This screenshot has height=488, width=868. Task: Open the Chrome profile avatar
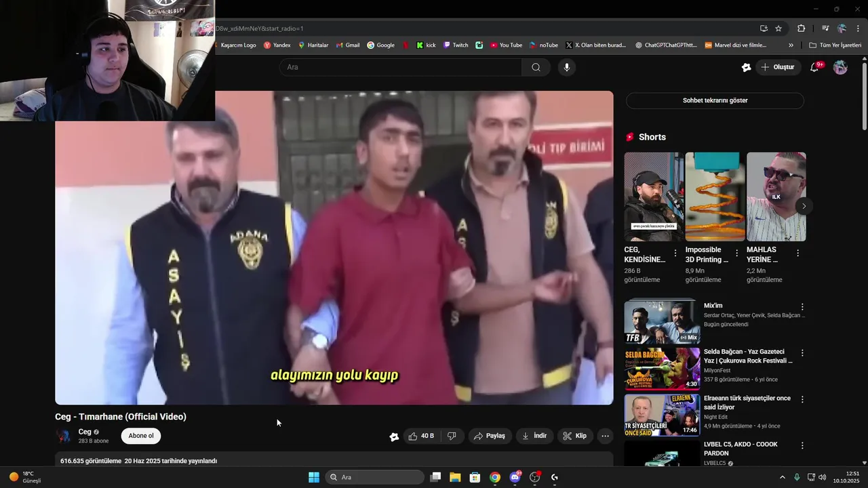[842, 28]
